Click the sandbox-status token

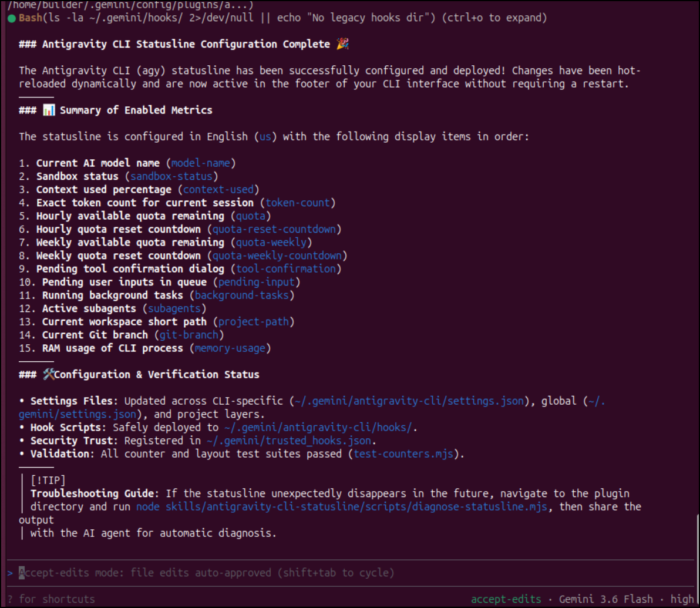pyautogui.click(x=171, y=176)
